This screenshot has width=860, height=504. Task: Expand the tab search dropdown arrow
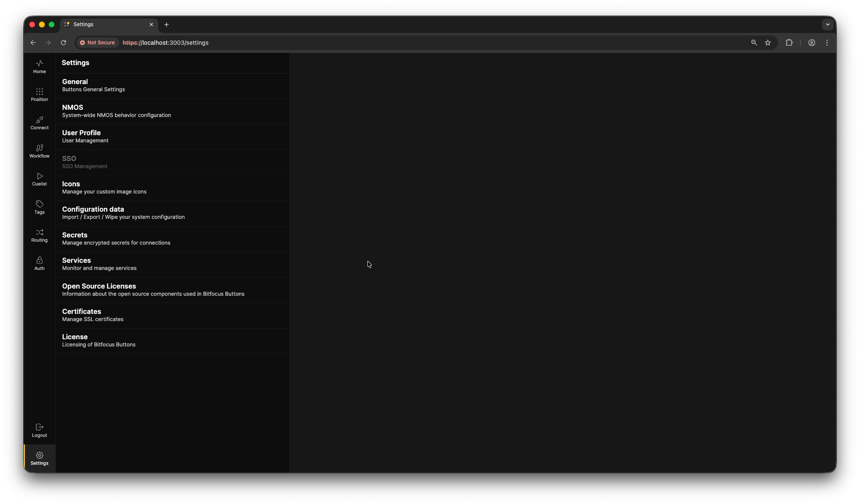828,25
